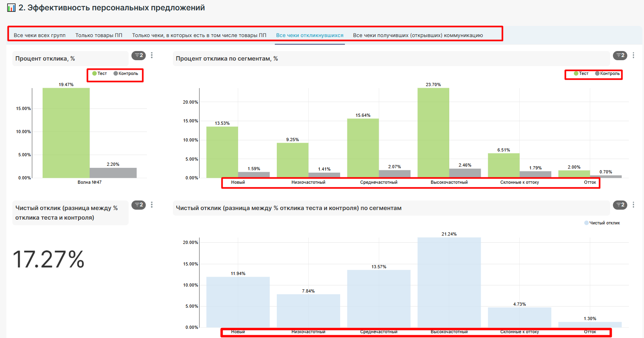
Task: Open three-dot menu of "Процент отклика, %" chart
Action: coord(152,55)
